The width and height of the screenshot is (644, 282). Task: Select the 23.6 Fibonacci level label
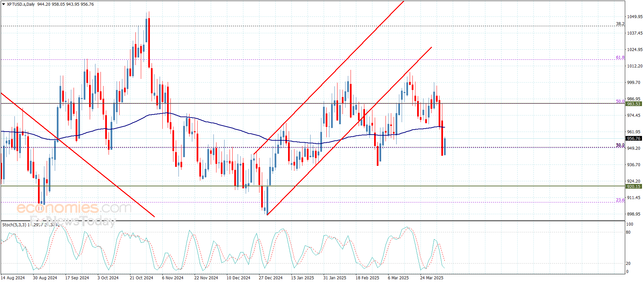point(620,200)
